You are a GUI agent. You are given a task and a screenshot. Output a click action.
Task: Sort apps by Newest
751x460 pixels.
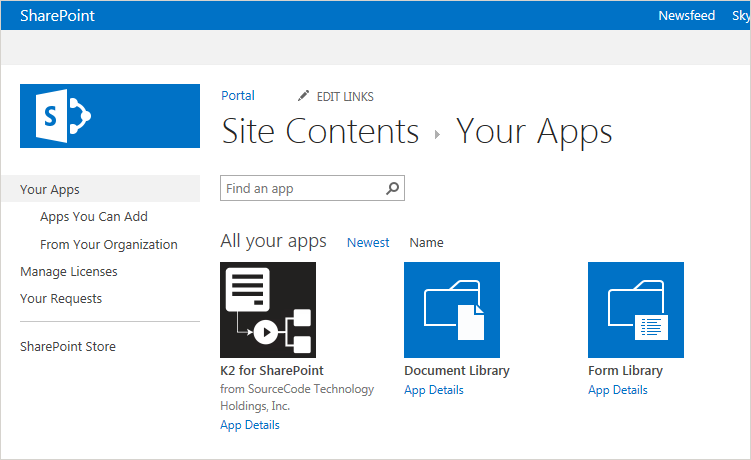click(368, 242)
